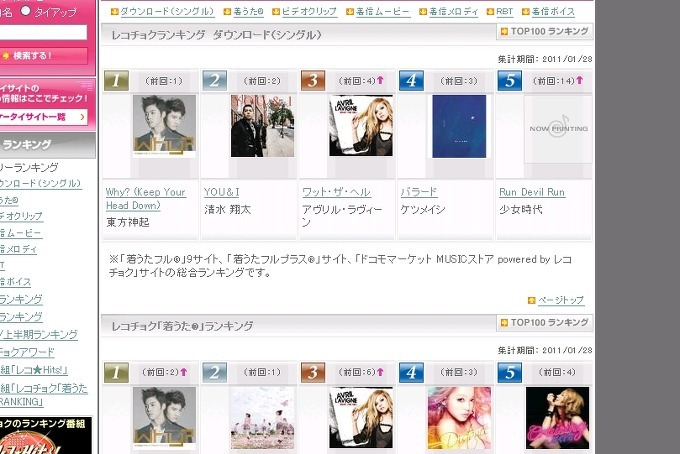Click the up arrow beside (前回:6)
This screenshot has width=680, height=454.
coord(380,372)
